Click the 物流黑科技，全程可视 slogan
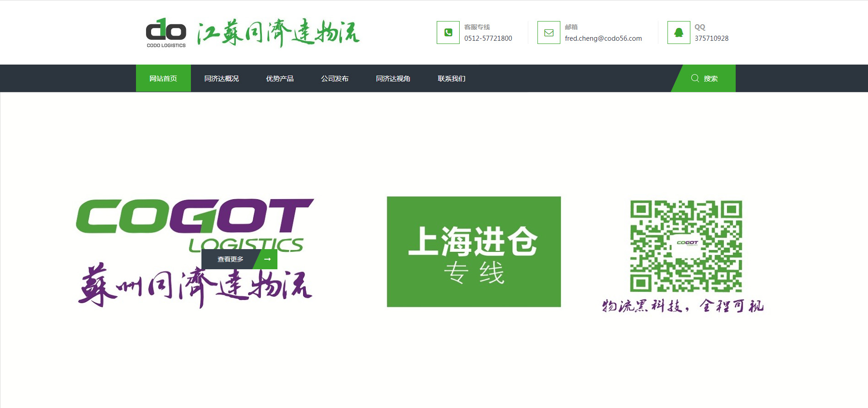Screen dimensions: 868x408 pyautogui.click(x=683, y=306)
